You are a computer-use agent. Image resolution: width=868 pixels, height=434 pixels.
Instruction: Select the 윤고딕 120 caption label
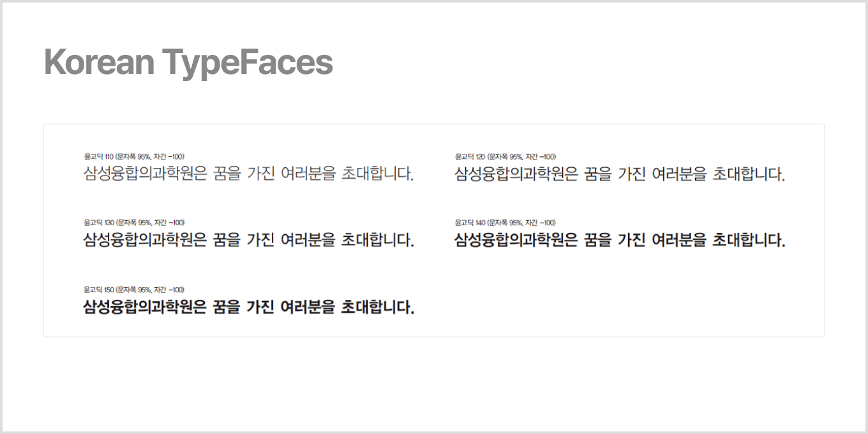505,156
